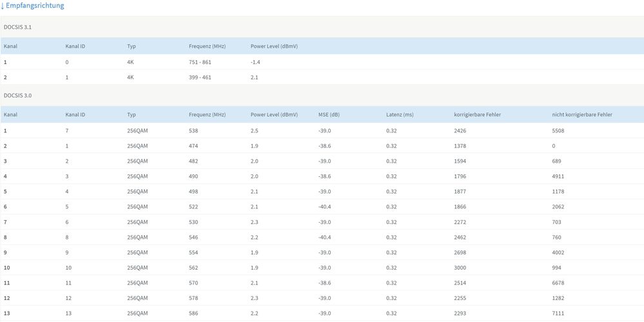Screen dimensions: 644x322
Task: Click MSE -38.6 in the 570 MHz row
Action: (324, 283)
